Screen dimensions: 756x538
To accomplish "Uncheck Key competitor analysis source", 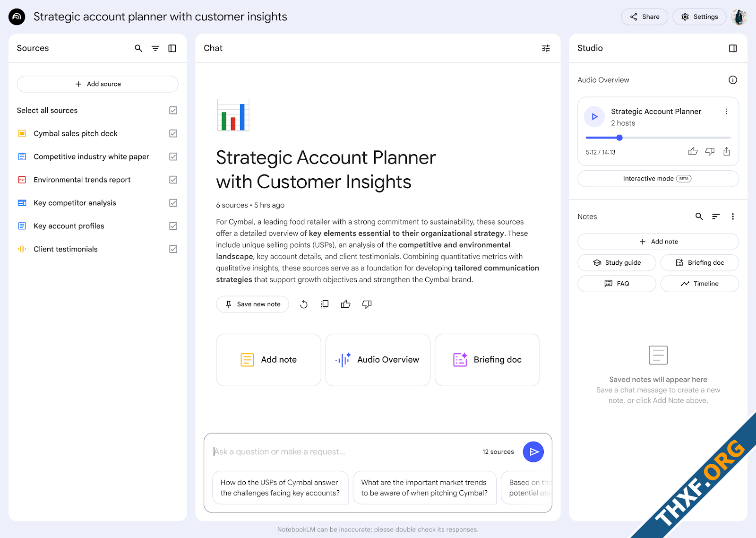I will [173, 203].
